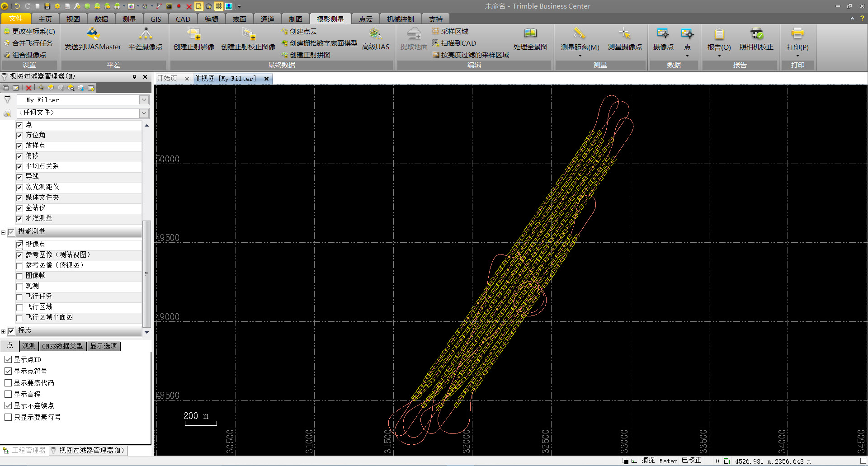This screenshot has width=868, height=466.
Task: Click the help question mark icon
Action: click(x=862, y=19)
